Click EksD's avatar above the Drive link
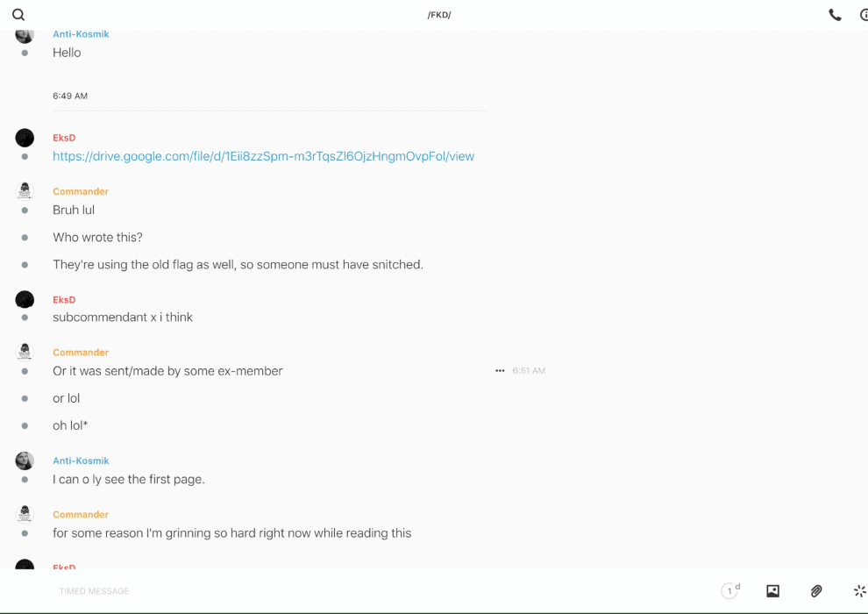The width and height of the screenshot is (868, 614). pos(25,138)
